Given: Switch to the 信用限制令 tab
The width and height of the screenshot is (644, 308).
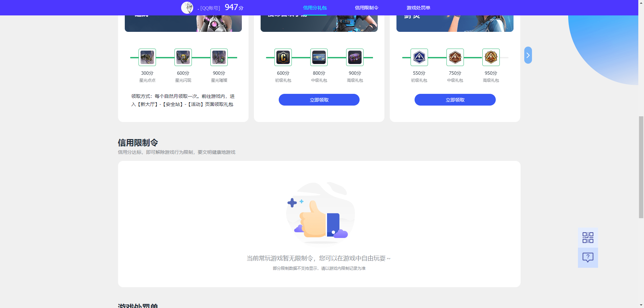Looking at the screenshot, I should tap(366, 7).
